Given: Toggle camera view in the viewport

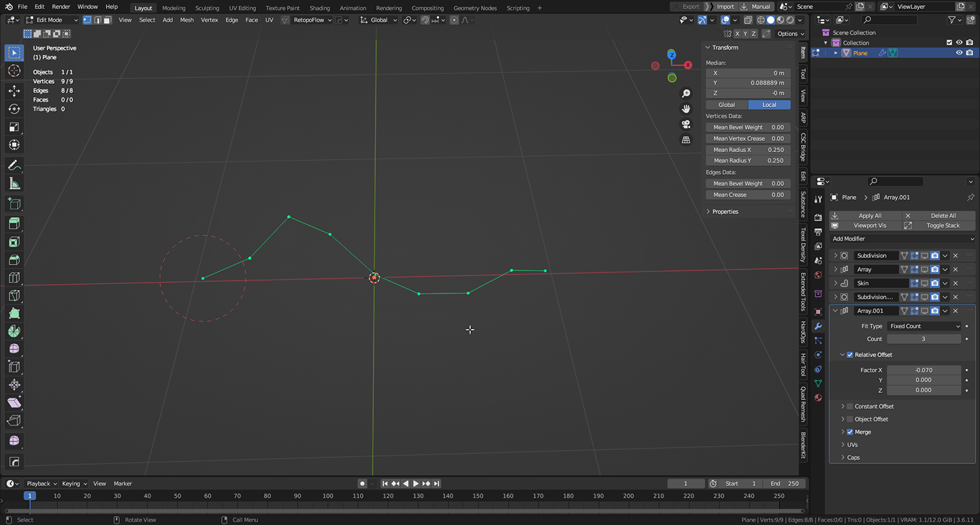Looking at the screenshot, I should [686, 125].
